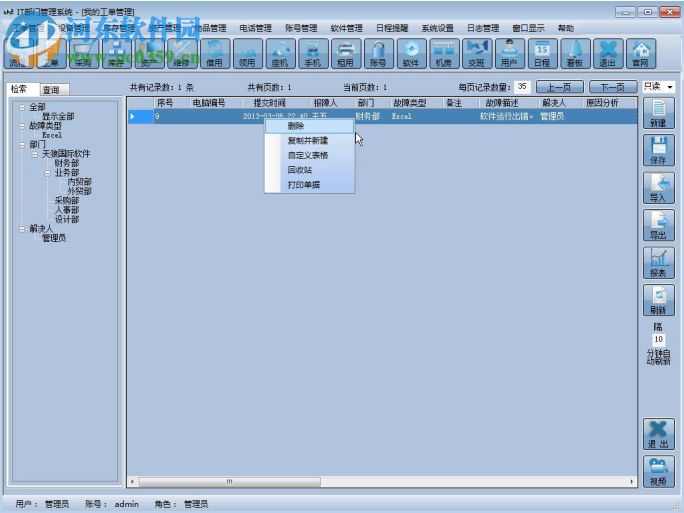The image size is (684, 513).
Task: Open the 用户 user toolbar icon
Action: [x=509, y=53]
